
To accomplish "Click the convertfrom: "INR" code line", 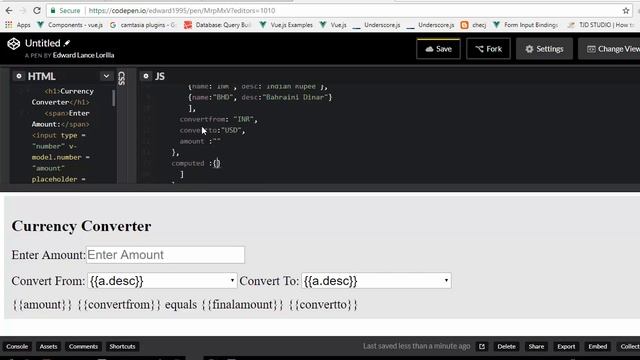I will [219, 119].
